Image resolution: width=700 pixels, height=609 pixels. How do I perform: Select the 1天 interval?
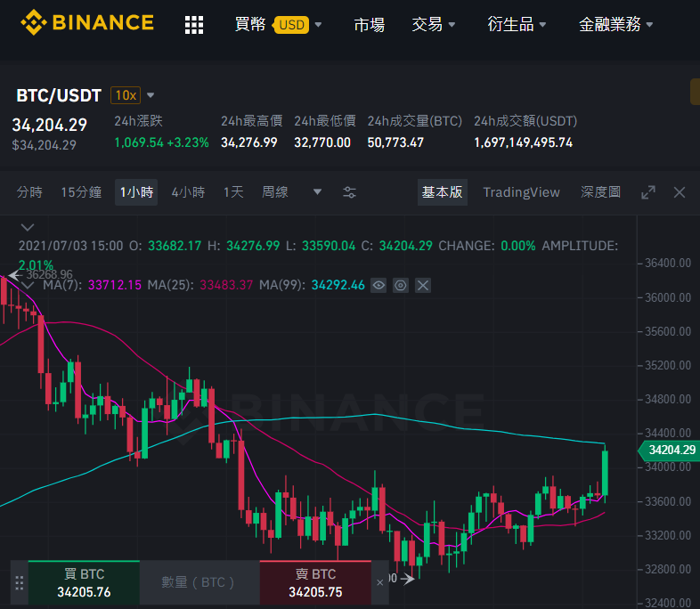(x=233, y=192)
